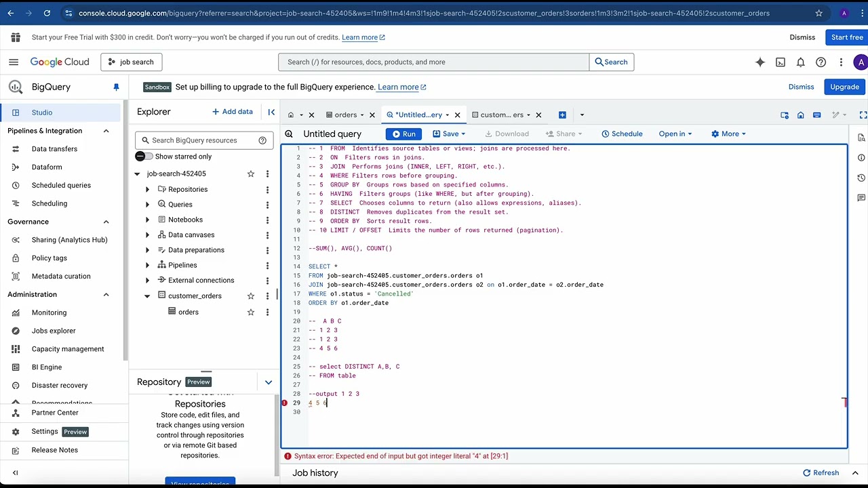
Task: Activate Cloud Shell terminal icon
Action: (781, 62)
